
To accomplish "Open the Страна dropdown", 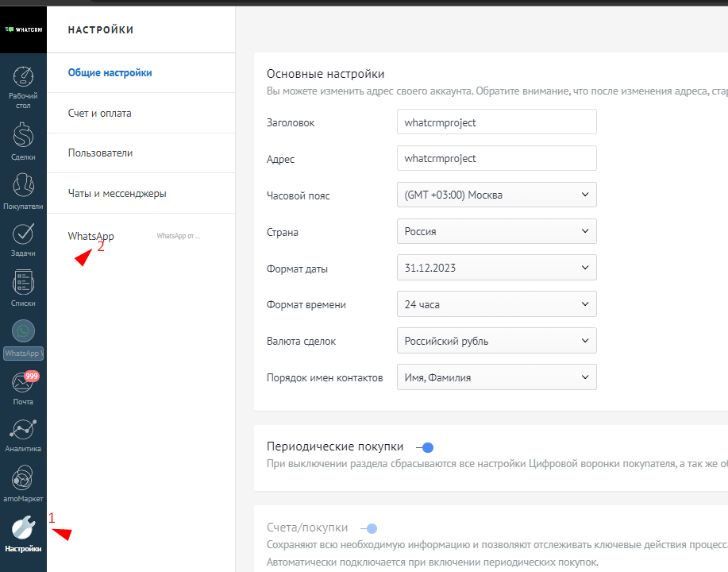I will coord(496,232).
